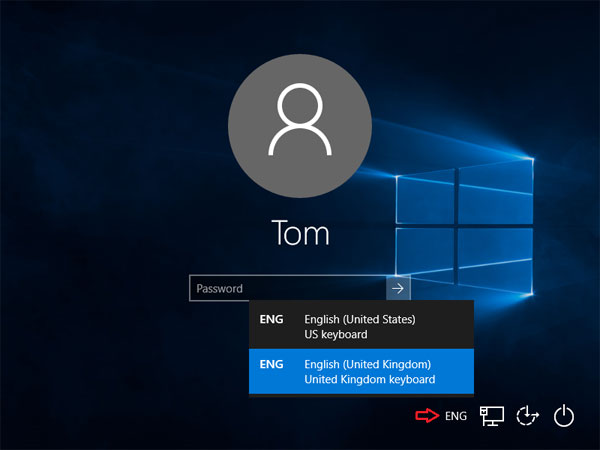Select English (United Kingdom) input language

click(360, 371)
